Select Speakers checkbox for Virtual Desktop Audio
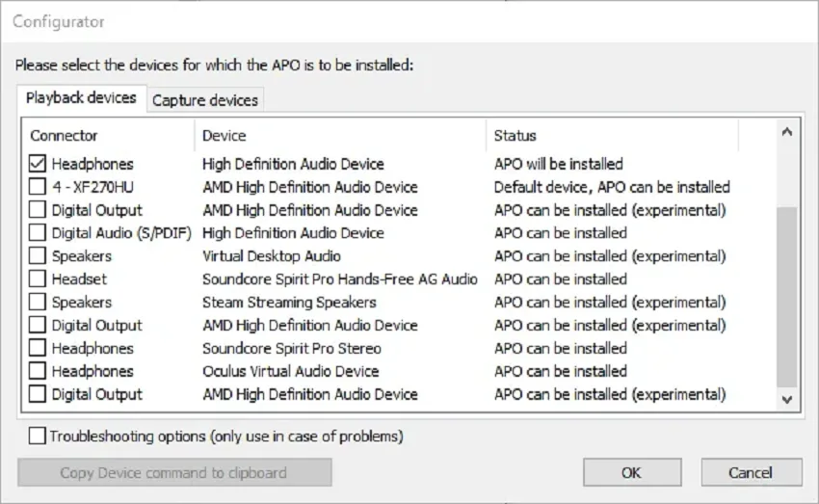The image size is (819, 504). pyautogui.click(x=37, y=255)
